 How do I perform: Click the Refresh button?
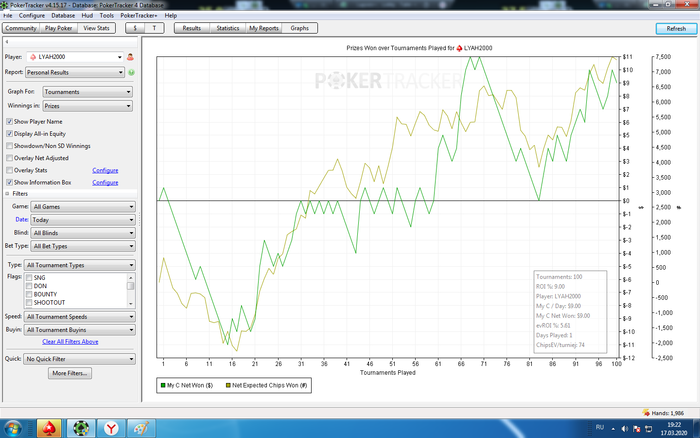676,29
